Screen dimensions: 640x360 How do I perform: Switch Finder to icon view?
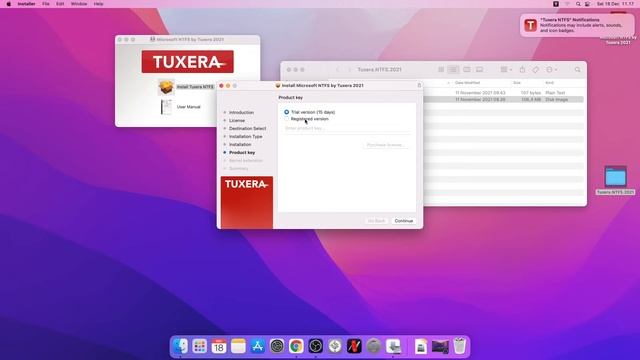[441, 70]
